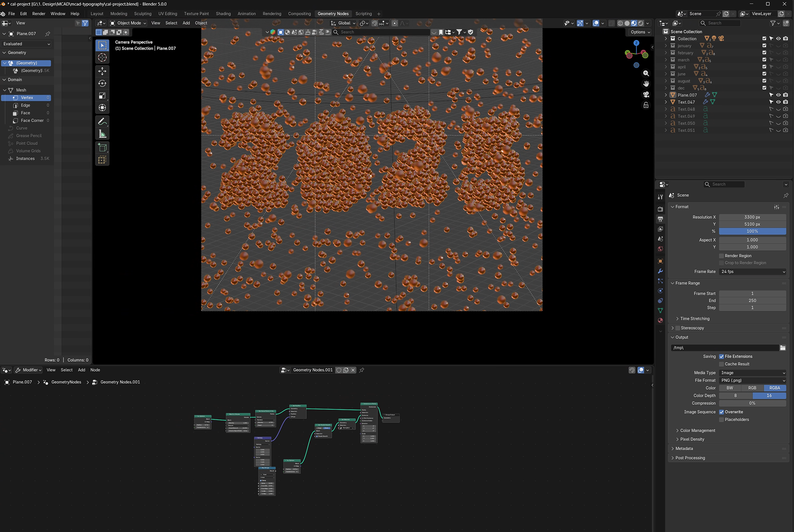Expand the february collection in outliner
This screenshot has width=794, height=532.
coord(666,53)
